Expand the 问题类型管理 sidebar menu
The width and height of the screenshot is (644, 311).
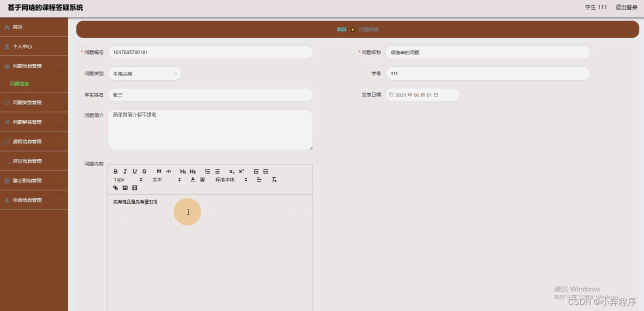click(34, 102)
